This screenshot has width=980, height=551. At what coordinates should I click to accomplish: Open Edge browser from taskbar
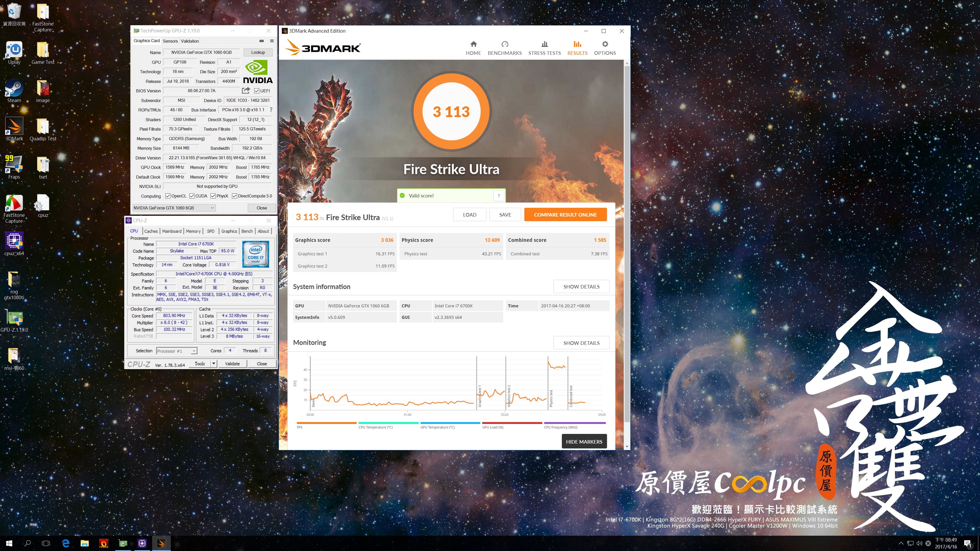[65, 543]
